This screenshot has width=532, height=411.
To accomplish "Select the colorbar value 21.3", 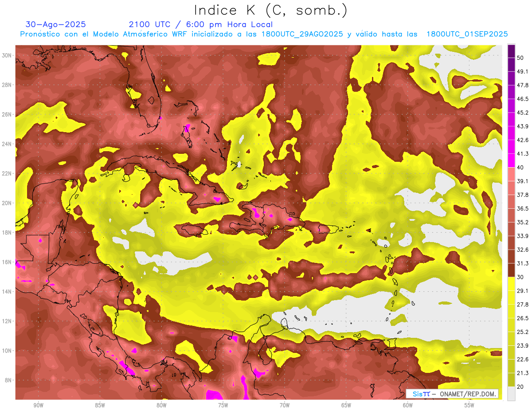I will 523,373.
